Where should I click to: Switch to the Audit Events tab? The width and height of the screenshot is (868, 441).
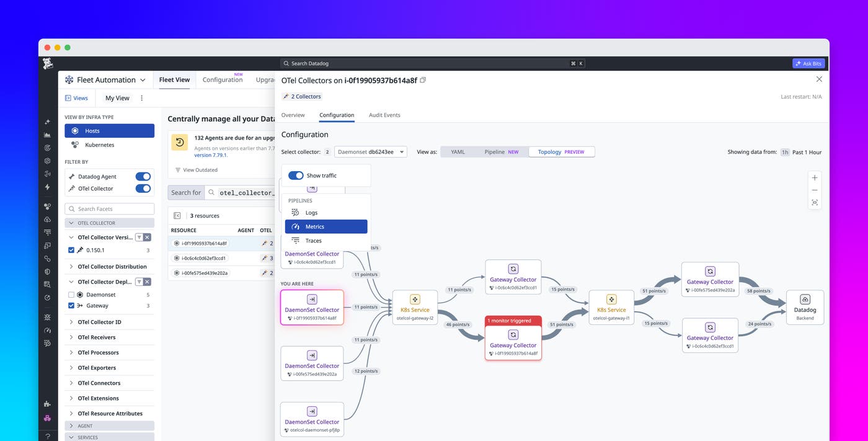click(x=384, y=115)
